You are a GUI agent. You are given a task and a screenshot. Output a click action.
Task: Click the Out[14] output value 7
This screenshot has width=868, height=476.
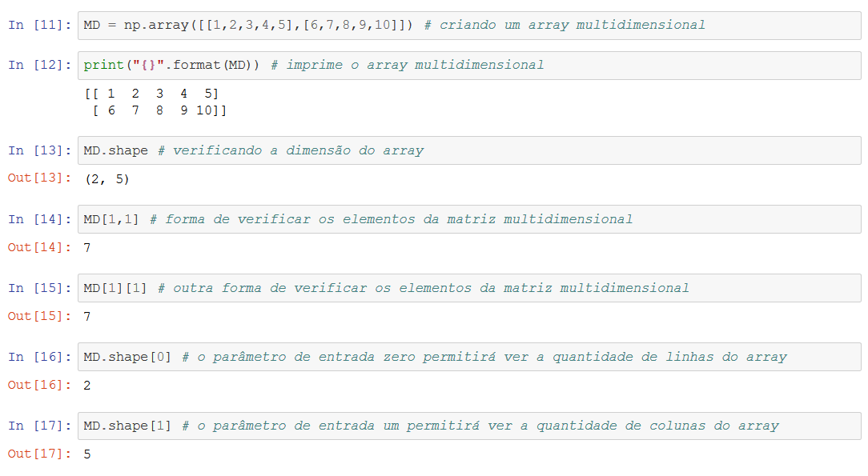pos(85,247)
